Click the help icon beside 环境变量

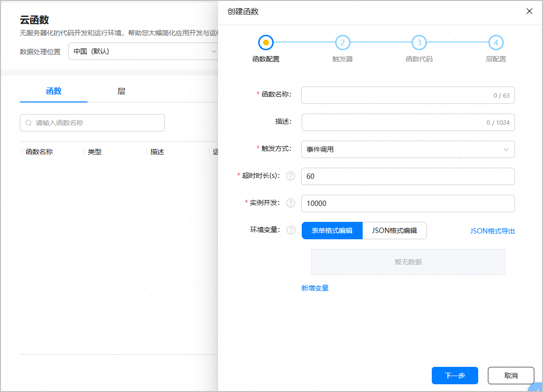[291, 230]
